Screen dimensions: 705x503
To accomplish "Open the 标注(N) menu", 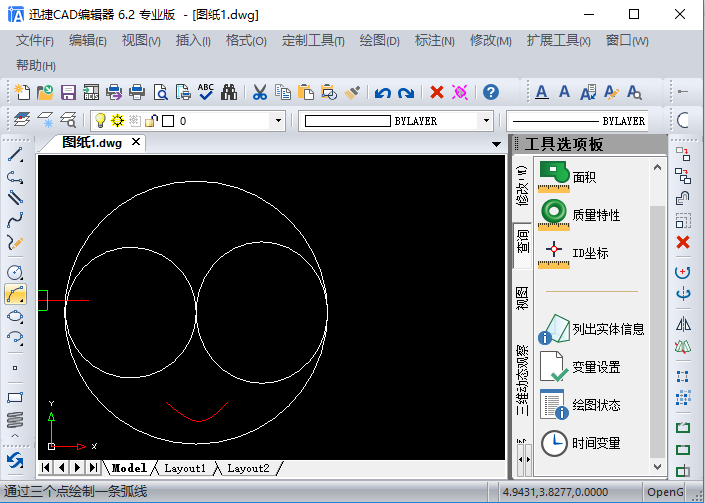I will [434, 41].
